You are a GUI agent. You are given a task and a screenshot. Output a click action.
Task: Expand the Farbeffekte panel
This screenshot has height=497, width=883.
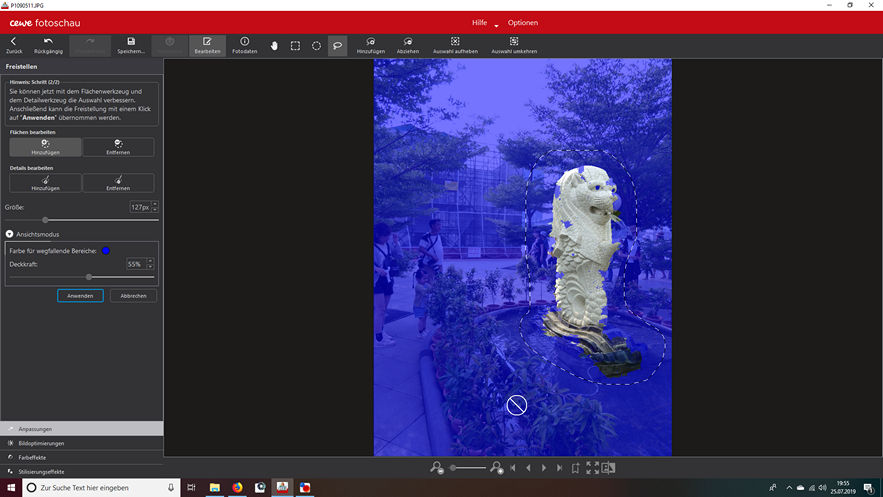pyautogui.click(x=33, y=457)
